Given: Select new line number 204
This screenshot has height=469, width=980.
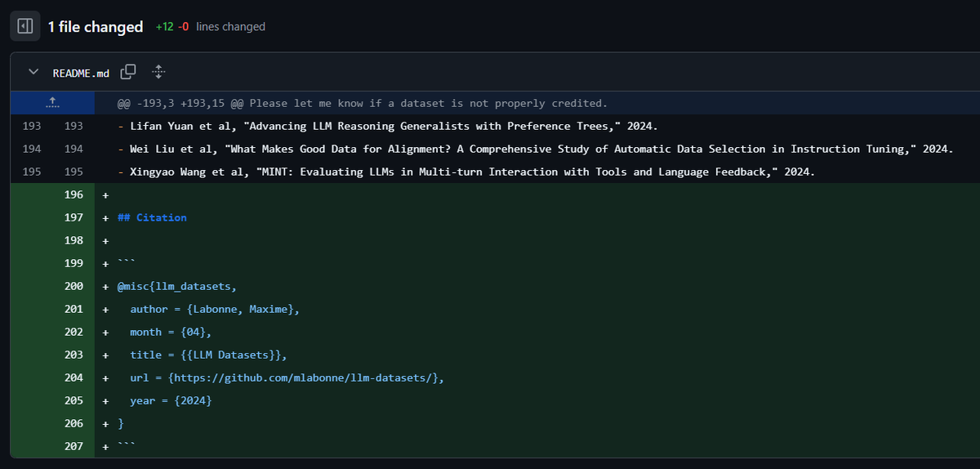Looking at the screenshot, I should (73, 377).
